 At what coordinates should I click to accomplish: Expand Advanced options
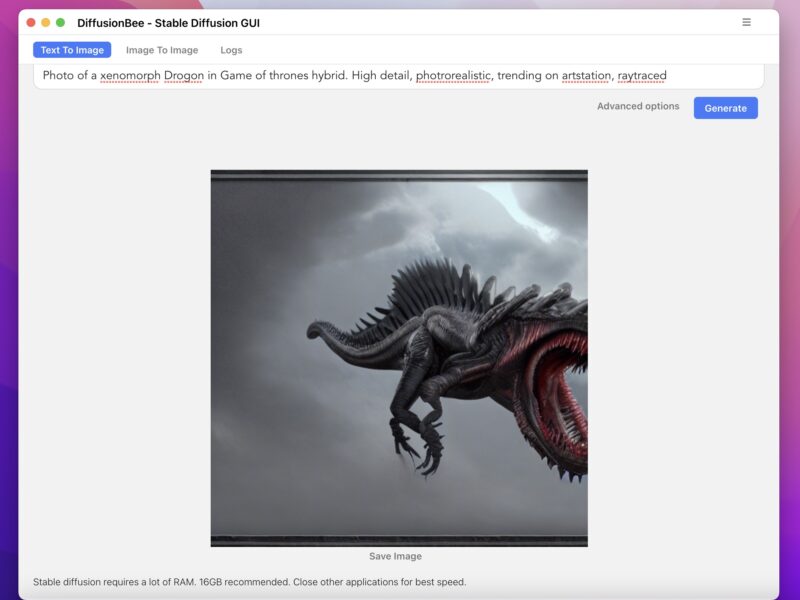[638, 106]
